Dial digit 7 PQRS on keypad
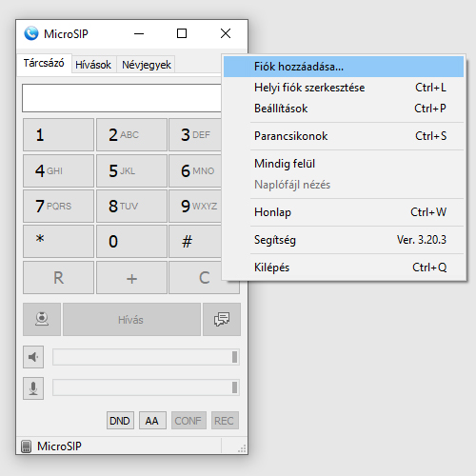Viewport: 476px width, 476px height. point(58,206)
